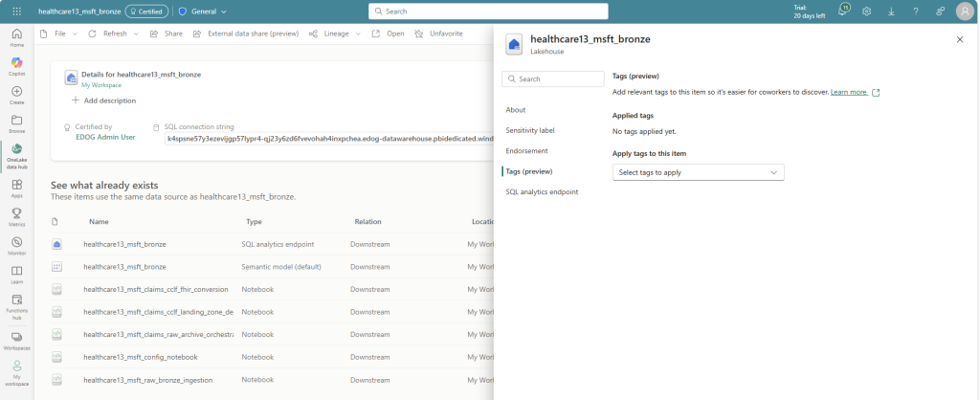Open Monitor from the sidebar
The width and height of the screenshot is (980, 400).
point(17,246)
